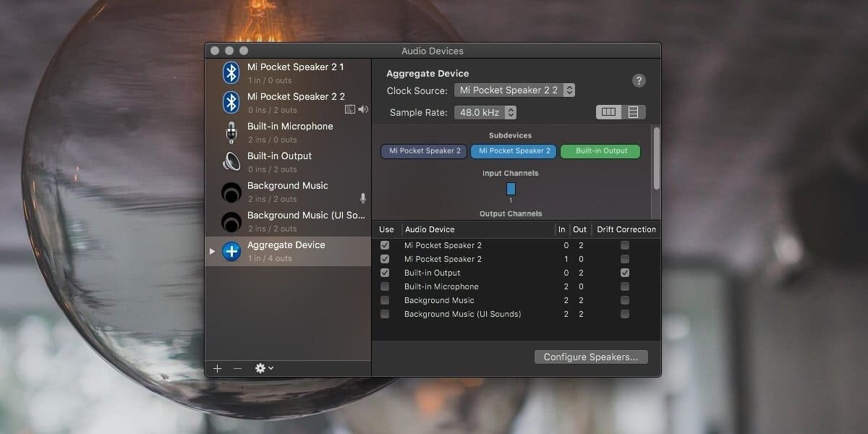Check Use for Built-in Microphone
This screenshot has height=434, width=868.
(x=385, y=286)
